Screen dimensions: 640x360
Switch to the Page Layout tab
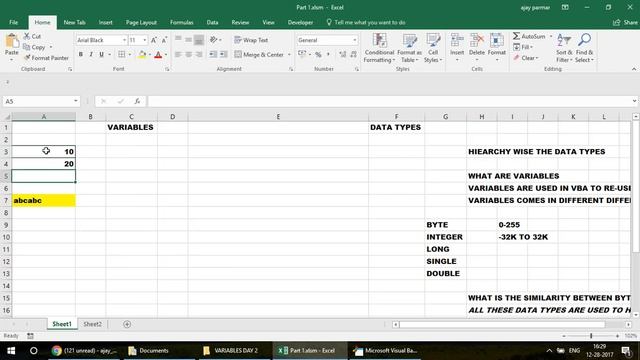pos(141,22)
